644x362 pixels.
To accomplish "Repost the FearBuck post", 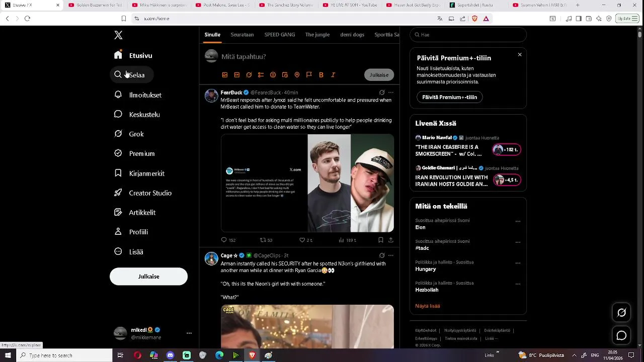I will click(263, 240).
